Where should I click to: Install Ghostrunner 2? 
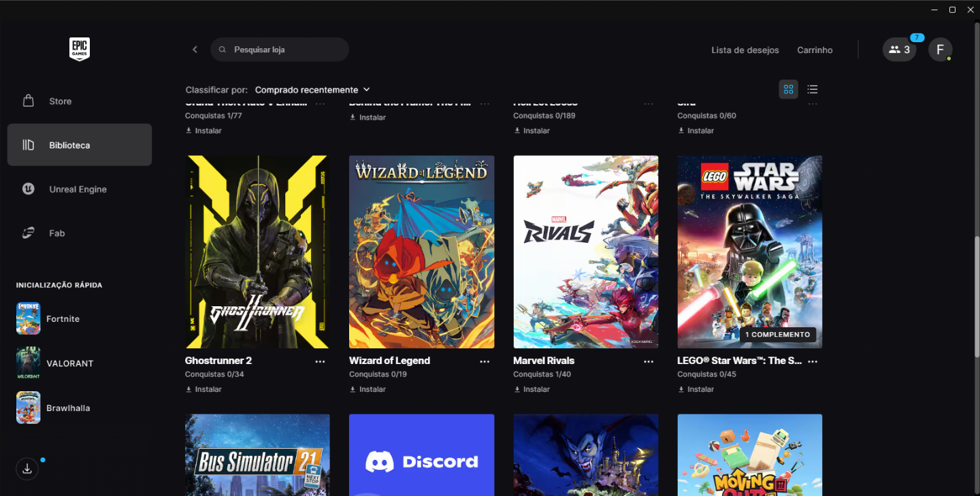203,389
